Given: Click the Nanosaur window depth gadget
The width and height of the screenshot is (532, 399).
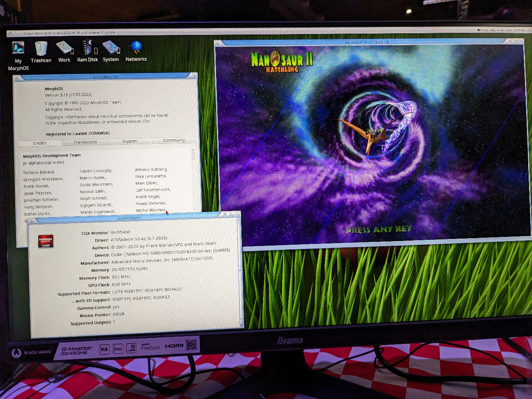Looking at the screenshot, I should 521,40.
